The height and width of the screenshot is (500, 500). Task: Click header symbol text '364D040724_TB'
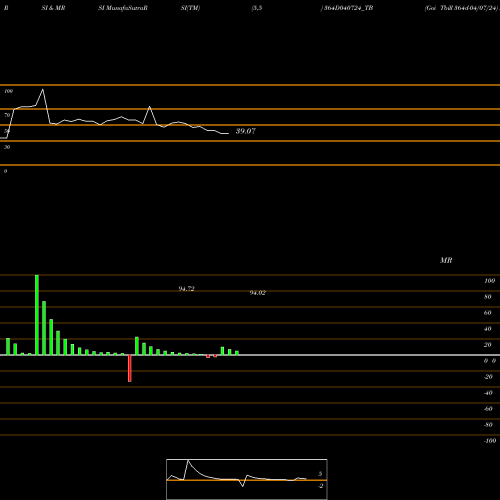coord(349,8)
